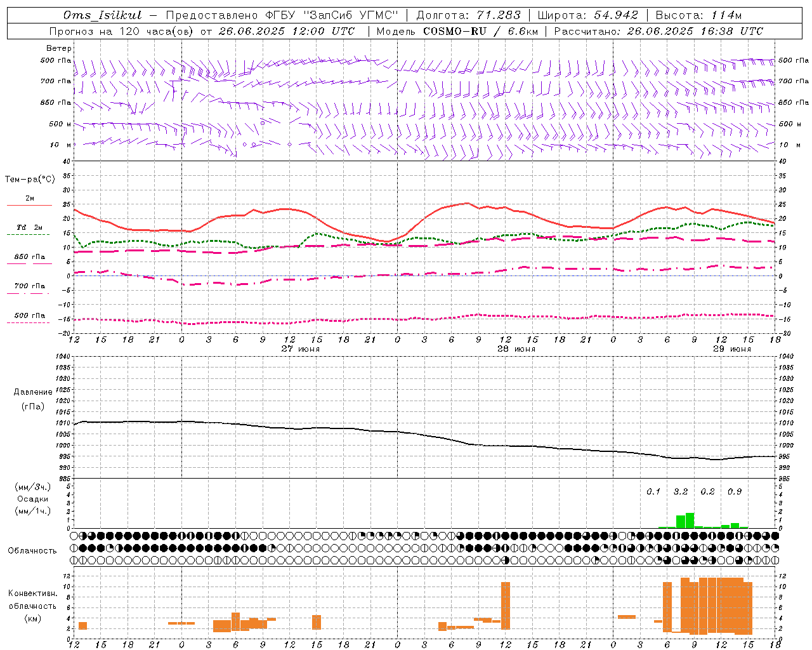Click the '(мм/1ч.)' precipitation unit label

33,511
